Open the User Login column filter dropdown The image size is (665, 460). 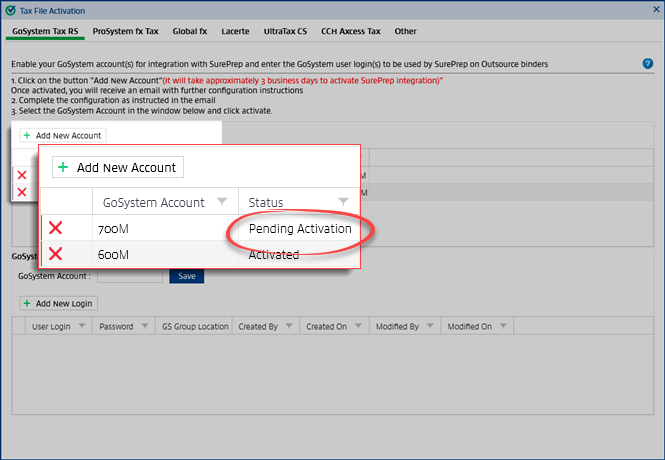coord(80,326)
